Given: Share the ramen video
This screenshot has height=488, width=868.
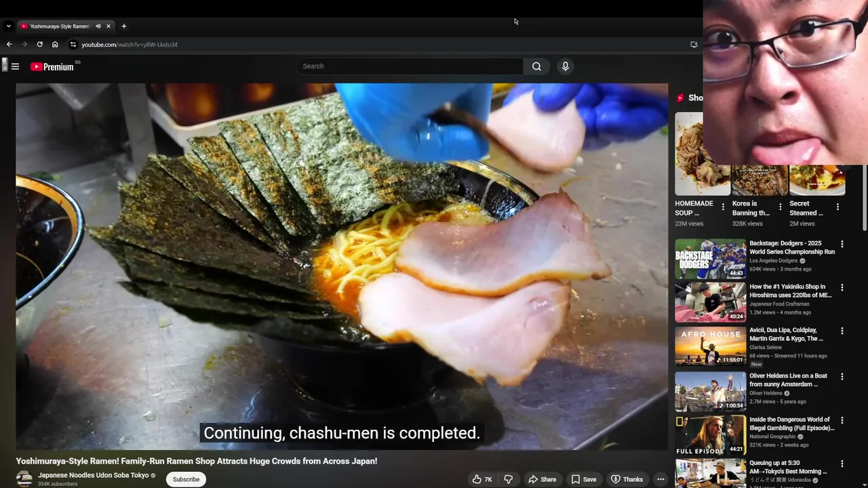Looking at the screenshot, I should point(542,479).
